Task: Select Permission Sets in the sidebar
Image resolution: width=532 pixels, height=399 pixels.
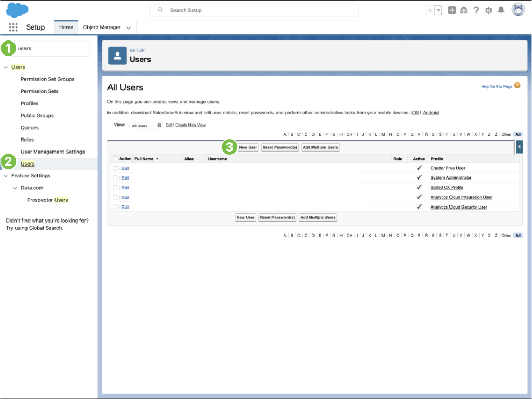Action: pyautogui.click(x=39, y=91)
